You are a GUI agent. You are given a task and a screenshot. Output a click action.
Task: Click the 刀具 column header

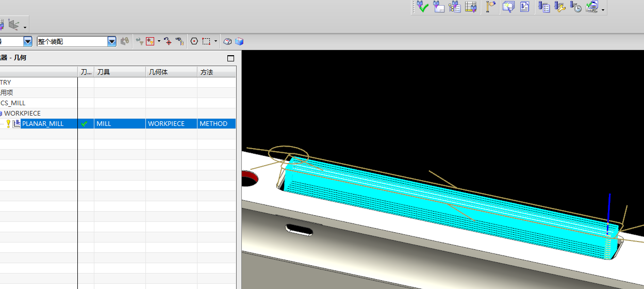click(x=120, y=72)
